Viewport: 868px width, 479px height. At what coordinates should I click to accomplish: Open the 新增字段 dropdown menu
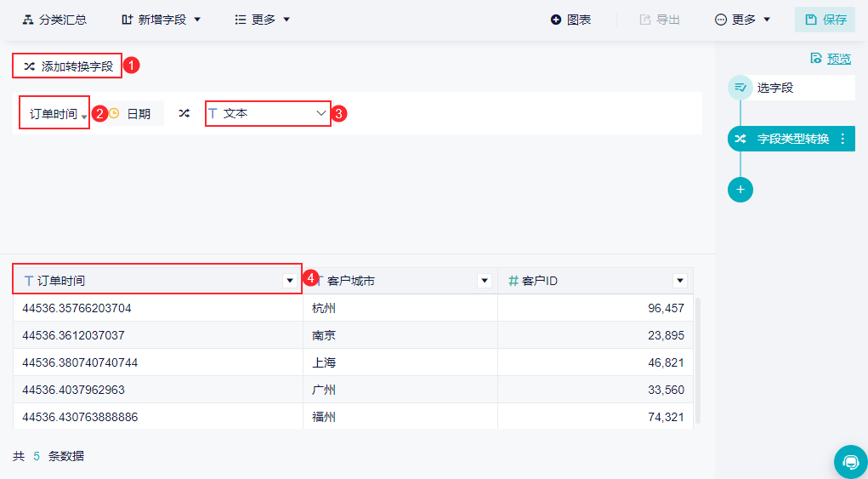[x=161, y=20]
